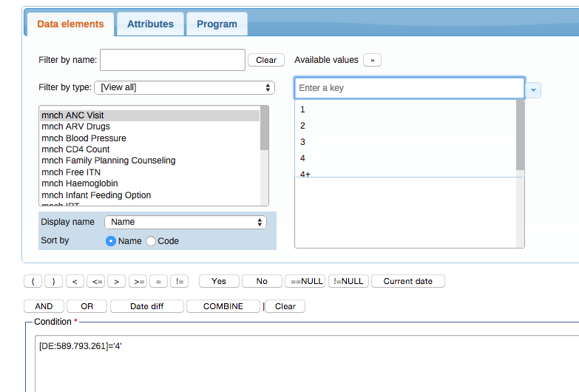The image size is (579, 392).
Task: Select value 1 in suggestions
Action: pos(405,109)
